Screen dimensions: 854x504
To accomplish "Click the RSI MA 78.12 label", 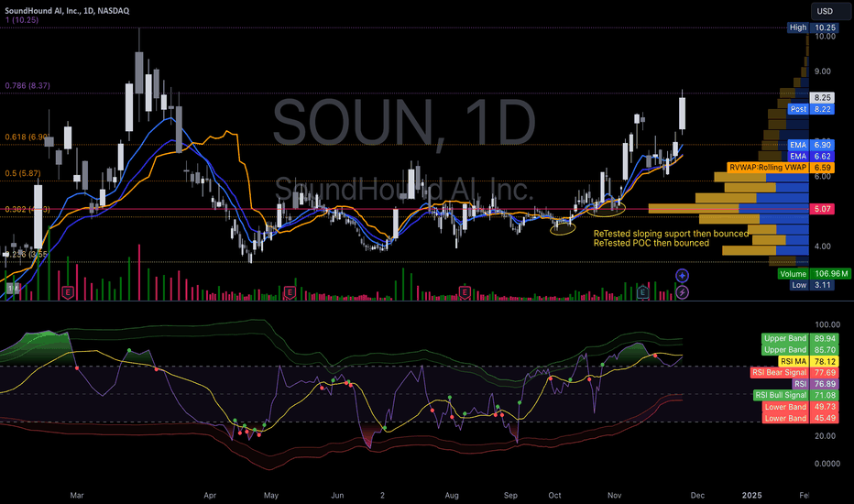I will (808, 361).
